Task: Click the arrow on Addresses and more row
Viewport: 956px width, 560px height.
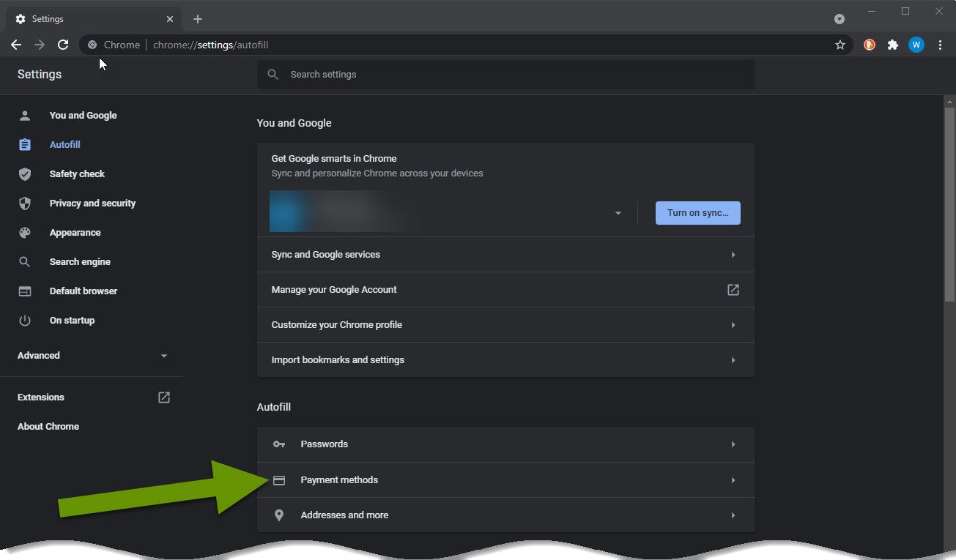Action: tap(733, 515)
